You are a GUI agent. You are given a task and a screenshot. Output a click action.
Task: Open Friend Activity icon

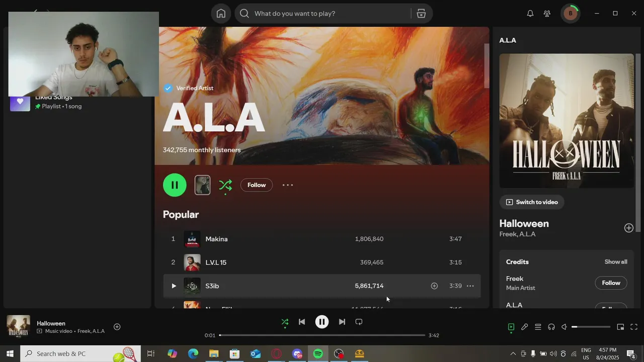547,14
